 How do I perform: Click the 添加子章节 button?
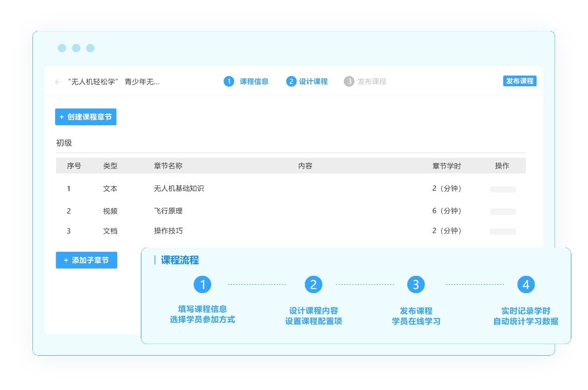click(86, 260)
